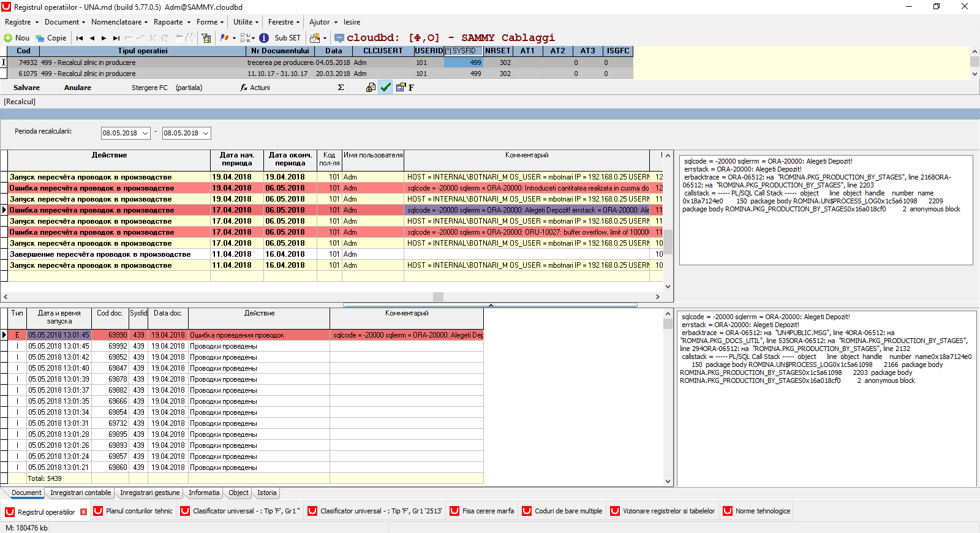Viewport: 980px width, 533px height.
Task: Click the table form icon beside Forme tools
Action: click(x=207, y=38)
